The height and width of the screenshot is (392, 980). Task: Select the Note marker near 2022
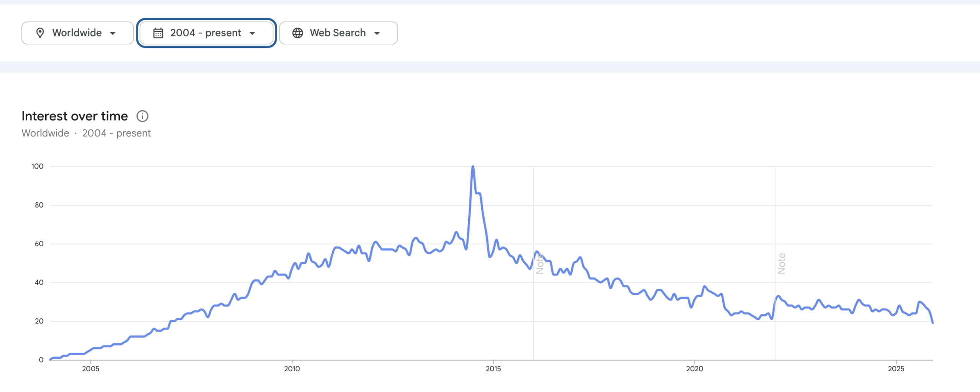click(781, 264)
